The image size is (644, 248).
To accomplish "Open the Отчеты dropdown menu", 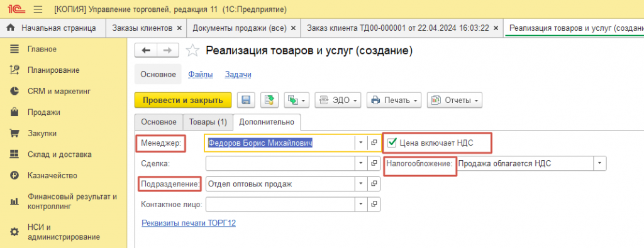I will click(455, 100).
